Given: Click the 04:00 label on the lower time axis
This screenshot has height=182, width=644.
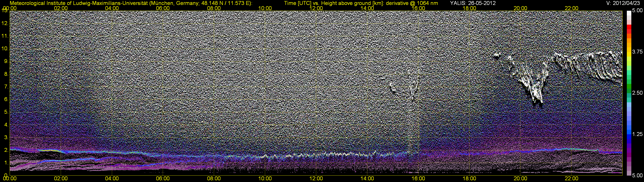Looking at the screenshot, I should [x=112, y=179].
